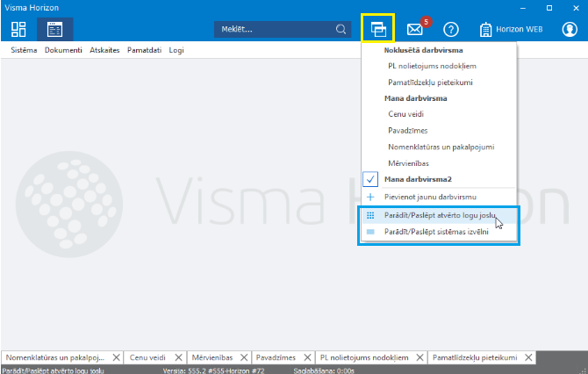Open the Sistēma menu

pos(24,50)
